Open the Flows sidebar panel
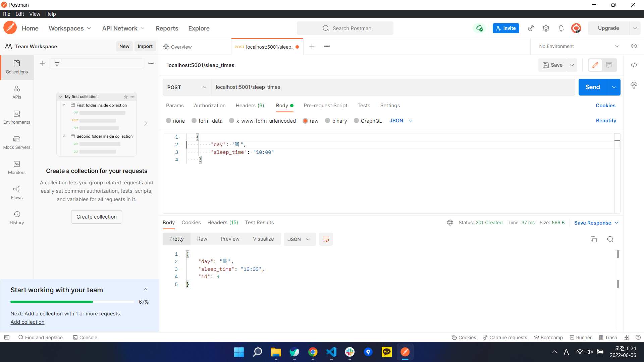 pos(17,193)
